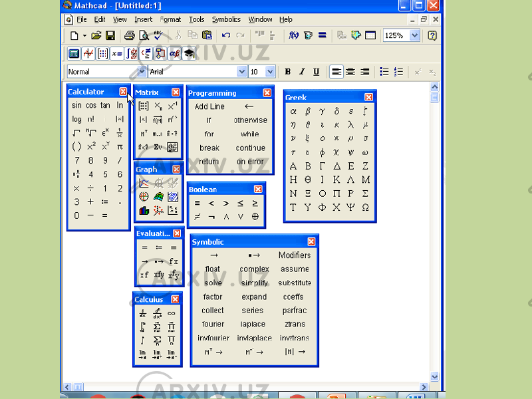The height and width of the screenshot is (399, 532).
Task: Open Help with the question mark icon
Action: [x=432, y=35]
